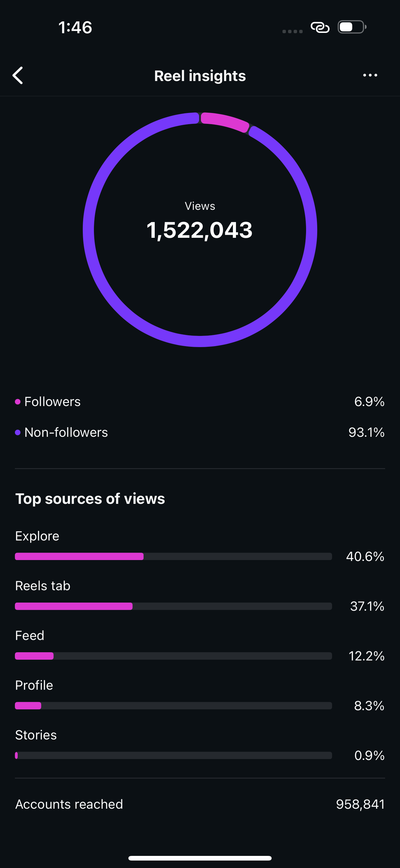Tap the battery indicator in status bar
Viewport: 400px width, 868px height.
point(352,27)
